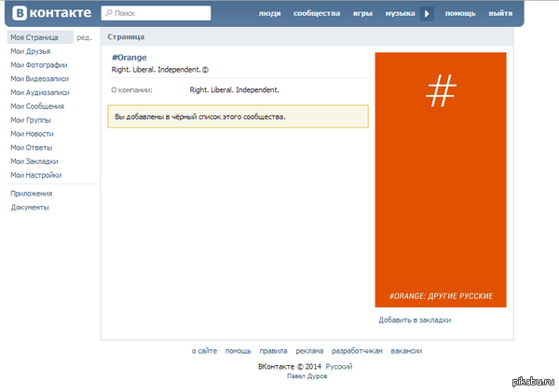Click 'выйти' to log out
Viewport: 559px width, 392px height.
tap(500, 14)
